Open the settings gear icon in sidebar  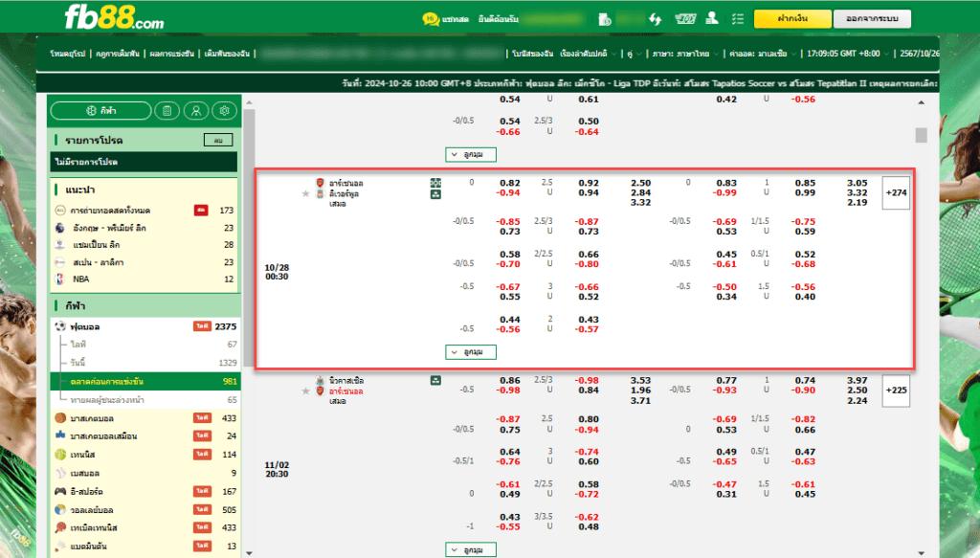[224, 111]
